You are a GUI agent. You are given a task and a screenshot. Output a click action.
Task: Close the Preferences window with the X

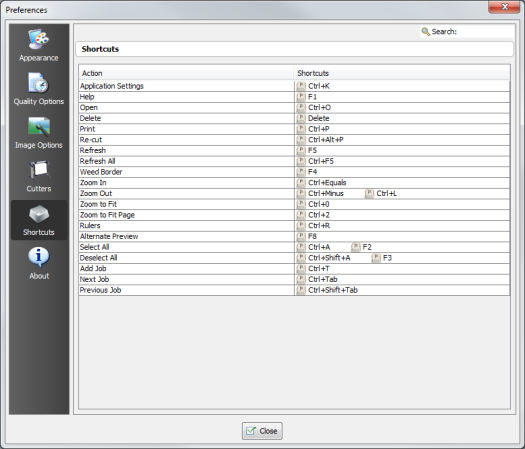[x=504, y=7]
